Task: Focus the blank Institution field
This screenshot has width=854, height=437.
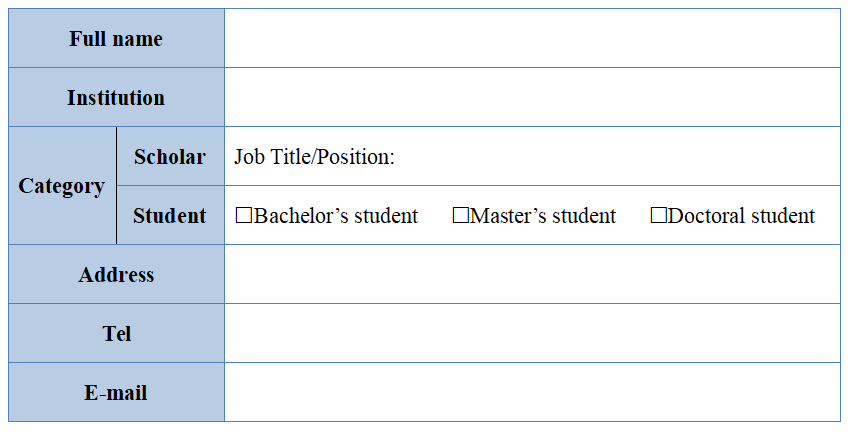Action: (532, 98)
